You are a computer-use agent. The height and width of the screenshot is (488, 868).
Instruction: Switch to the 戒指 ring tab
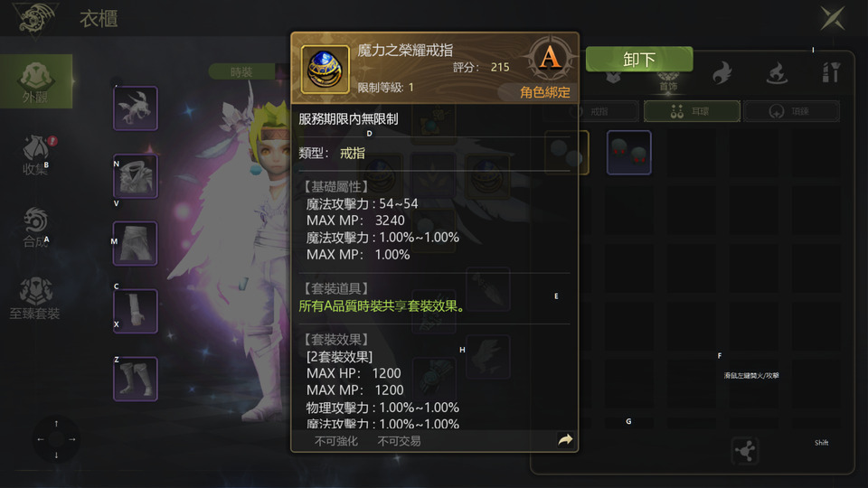[x=591, y=111]
